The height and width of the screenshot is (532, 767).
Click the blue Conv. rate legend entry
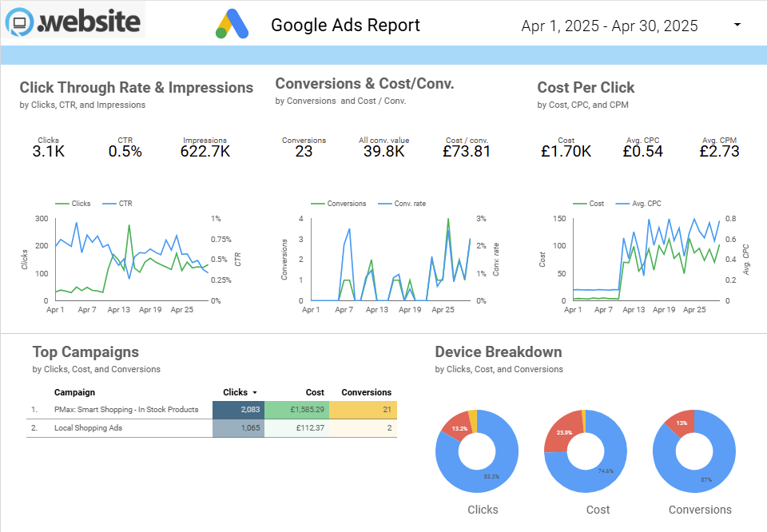[x=402, y=204]
